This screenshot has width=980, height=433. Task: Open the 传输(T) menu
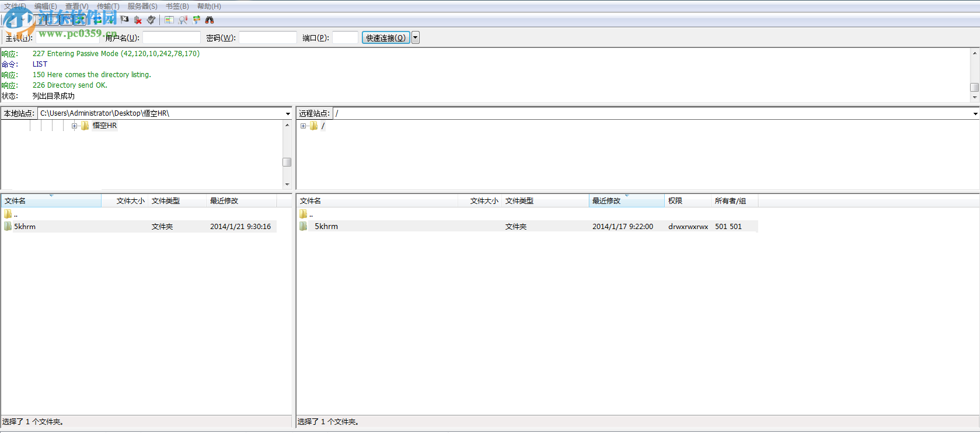tap(108, 6)
